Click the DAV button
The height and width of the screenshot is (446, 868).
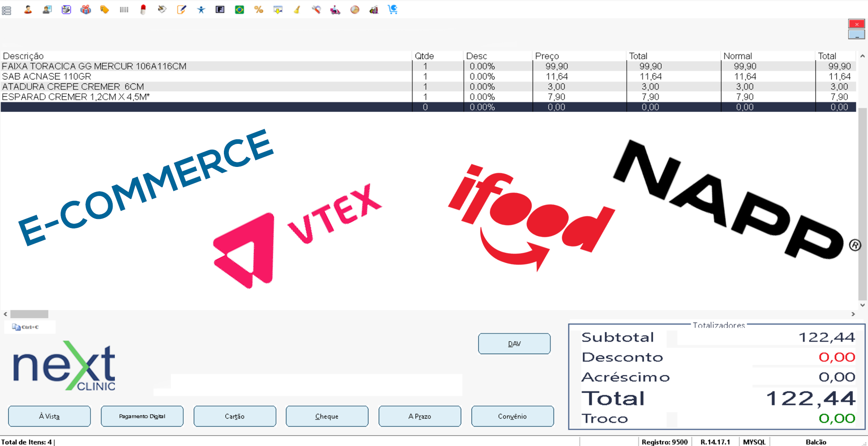pos(514,344)
